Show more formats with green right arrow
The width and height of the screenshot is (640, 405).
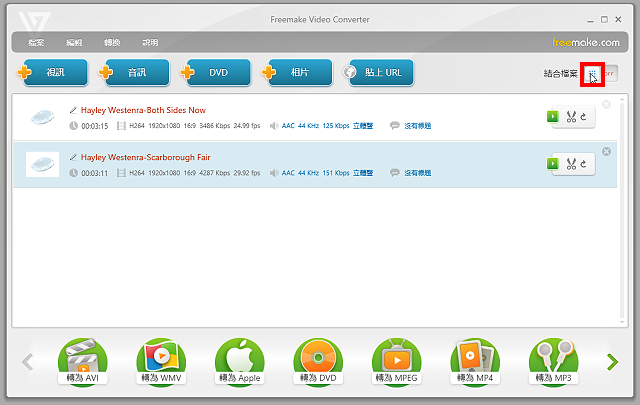click(612, 362)
